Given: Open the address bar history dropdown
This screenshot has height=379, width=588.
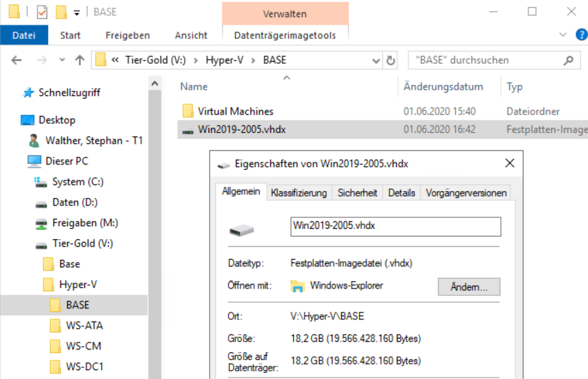Looking at the screenshot, I should click(376, 60).
